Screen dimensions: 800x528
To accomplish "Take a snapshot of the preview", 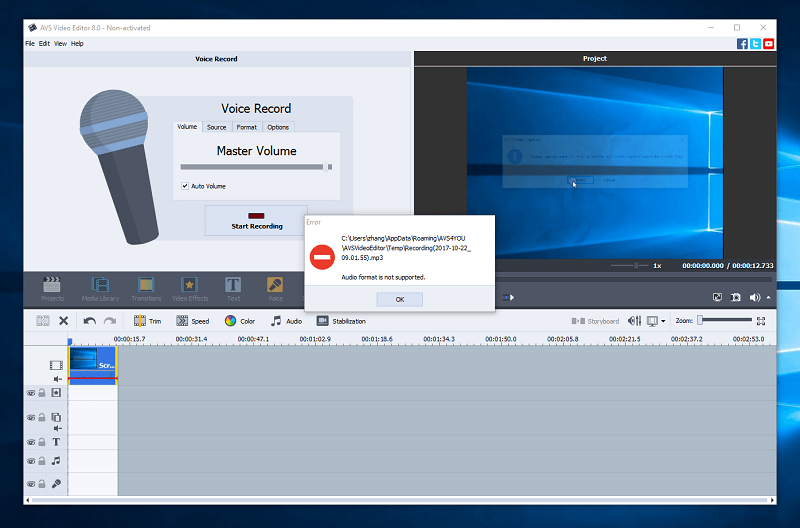I will tap(736, 297).
